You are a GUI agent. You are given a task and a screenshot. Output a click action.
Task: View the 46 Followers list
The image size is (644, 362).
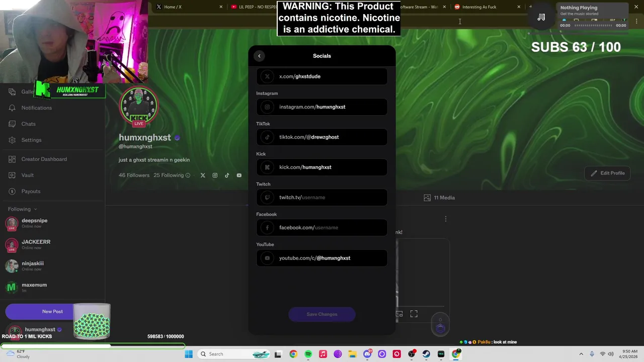coord(134,175)
